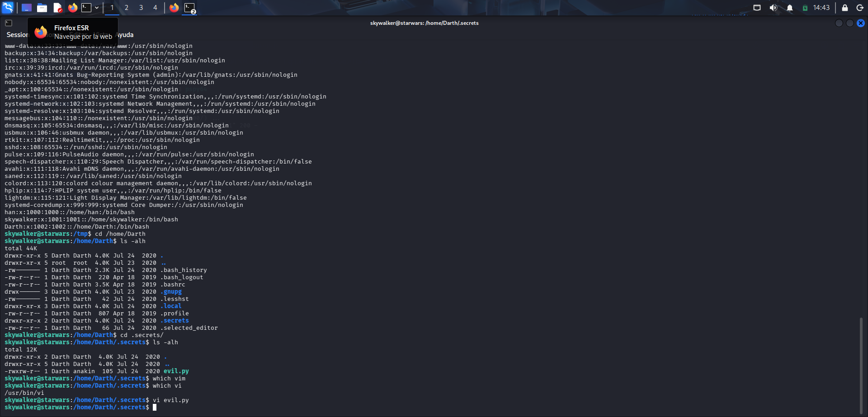Switch to workspace 3
The width and height of the screenshot is (868, 417).
coord(141,8)
